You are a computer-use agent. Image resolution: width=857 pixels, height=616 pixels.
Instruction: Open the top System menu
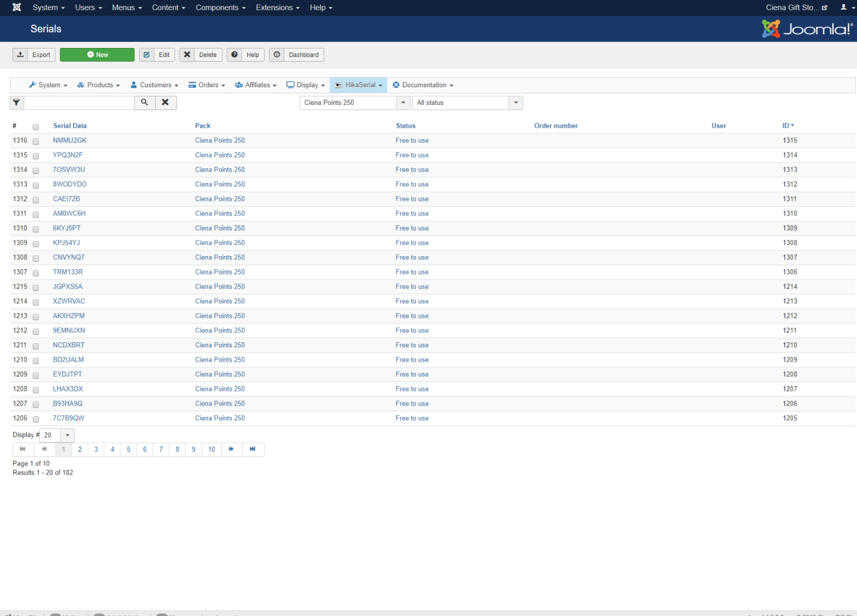coord(48,7)
